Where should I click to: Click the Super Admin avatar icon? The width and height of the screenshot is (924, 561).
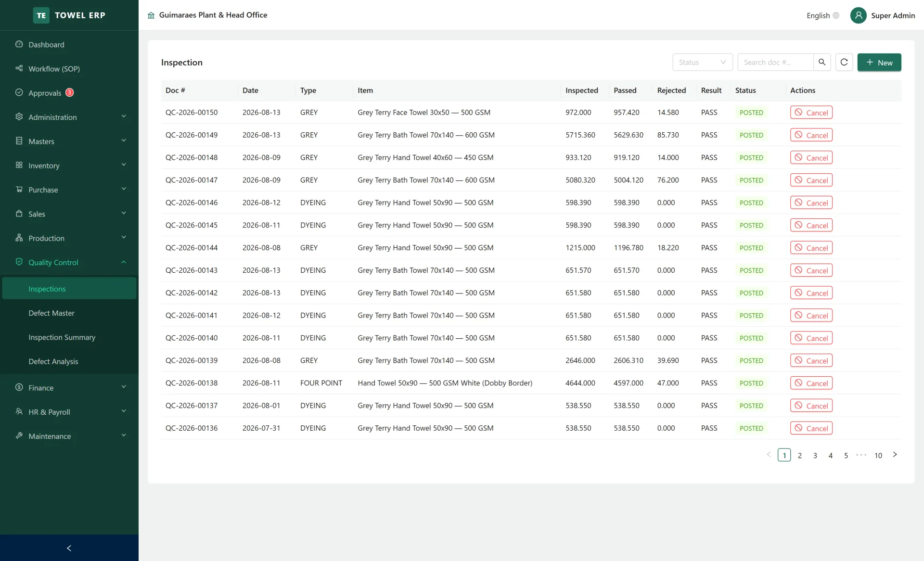point(858,15)
